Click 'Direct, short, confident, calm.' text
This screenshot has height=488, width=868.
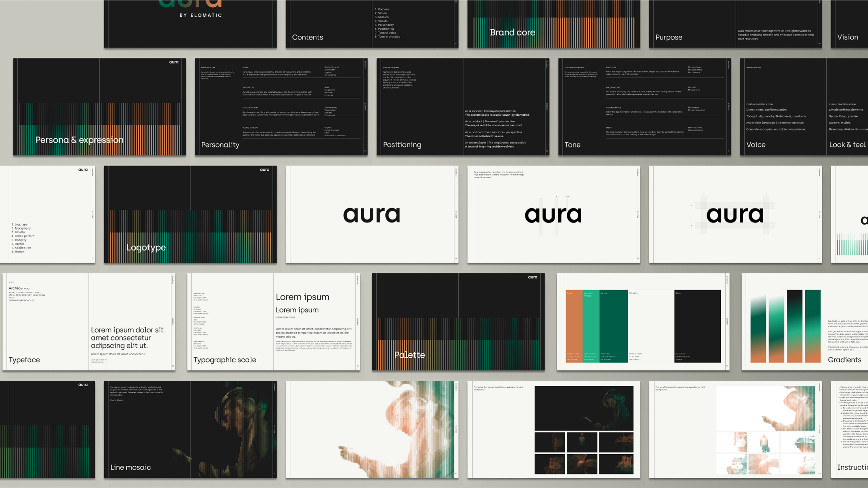[767, 110]
